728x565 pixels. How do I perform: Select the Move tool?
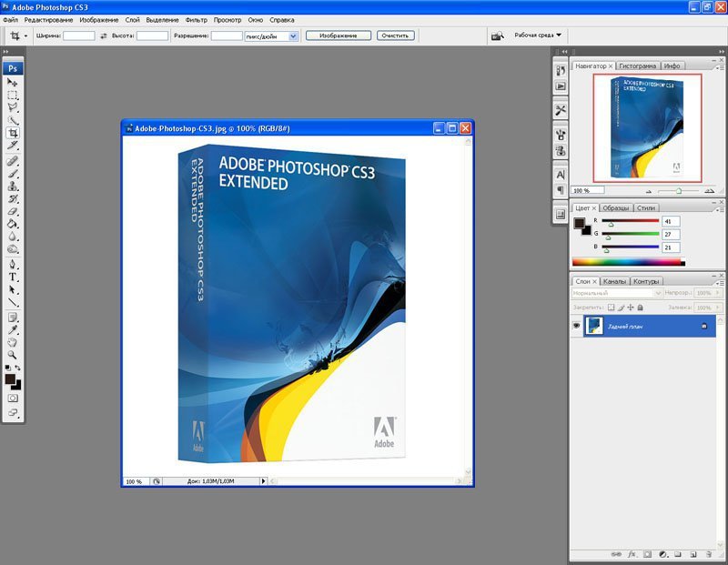tap(13, 83)
